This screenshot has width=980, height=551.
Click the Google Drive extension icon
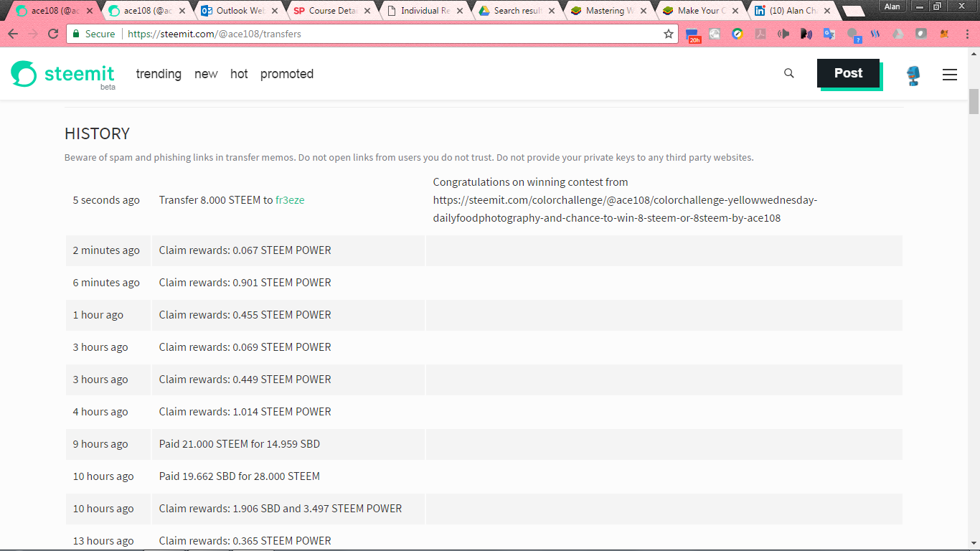898,34
